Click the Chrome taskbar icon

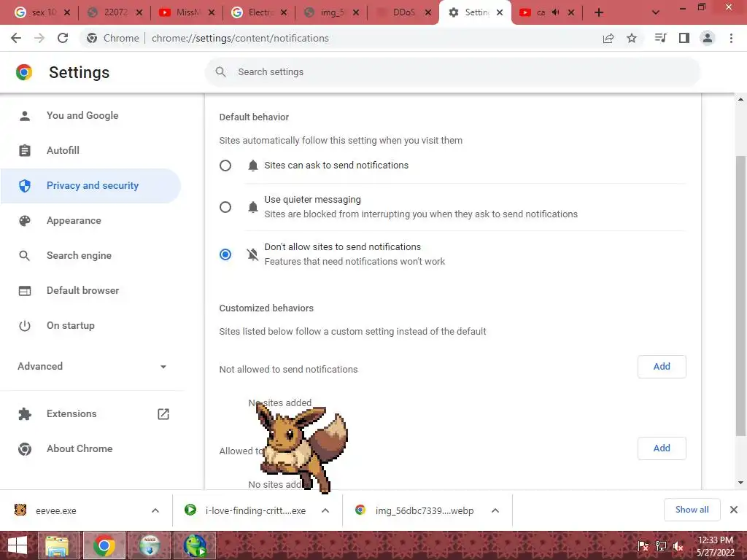click(x=104, y=545)
